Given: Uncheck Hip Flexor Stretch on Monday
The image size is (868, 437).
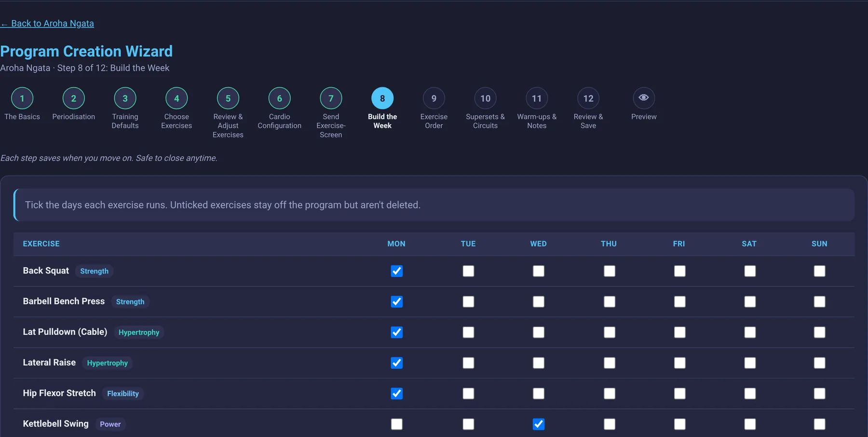Looking at the screenshot, I should tap(396, 394).
